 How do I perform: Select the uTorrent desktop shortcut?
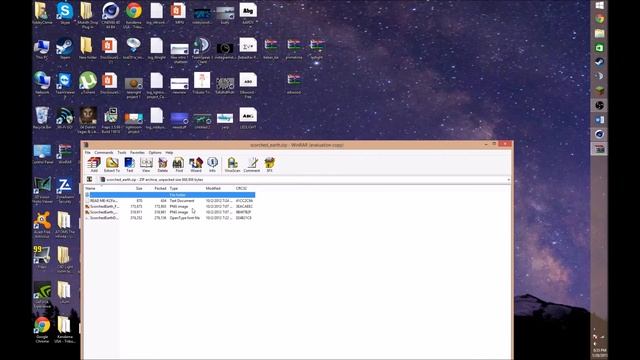[x=88, y=83]
